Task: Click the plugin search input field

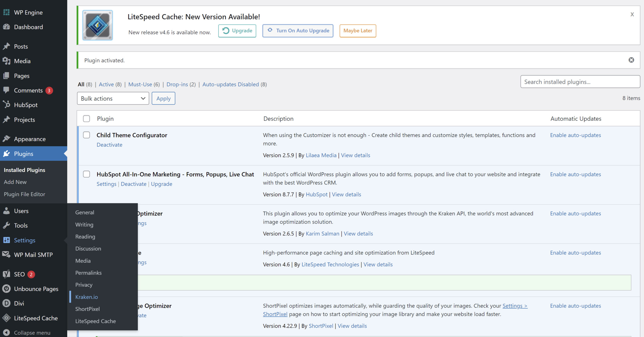Action: 578,81
